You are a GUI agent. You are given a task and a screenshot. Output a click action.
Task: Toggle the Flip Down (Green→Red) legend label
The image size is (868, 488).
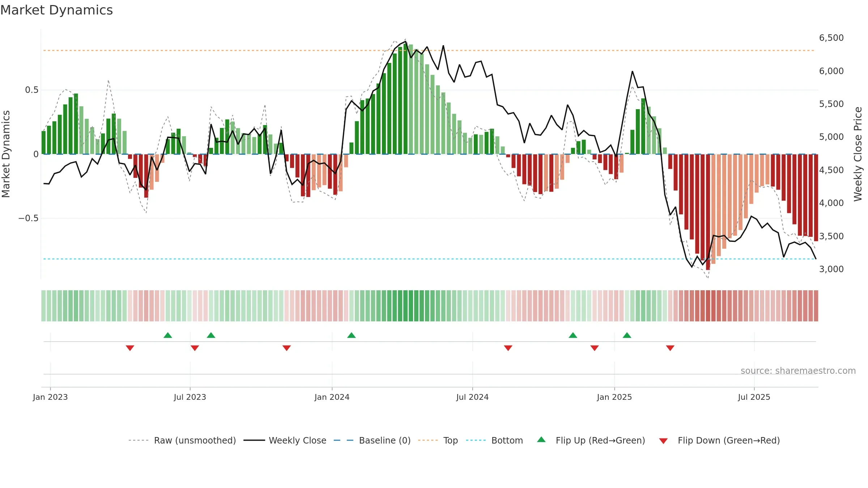click(729, 440)
